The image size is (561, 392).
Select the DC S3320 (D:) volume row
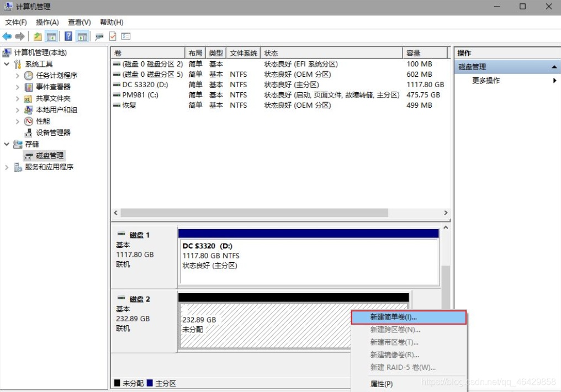point(279,85)
